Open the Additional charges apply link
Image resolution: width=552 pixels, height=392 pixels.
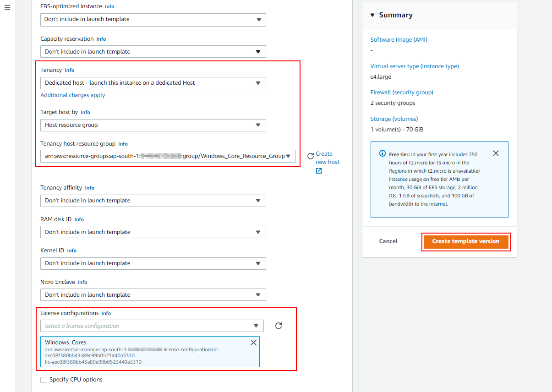72,95
